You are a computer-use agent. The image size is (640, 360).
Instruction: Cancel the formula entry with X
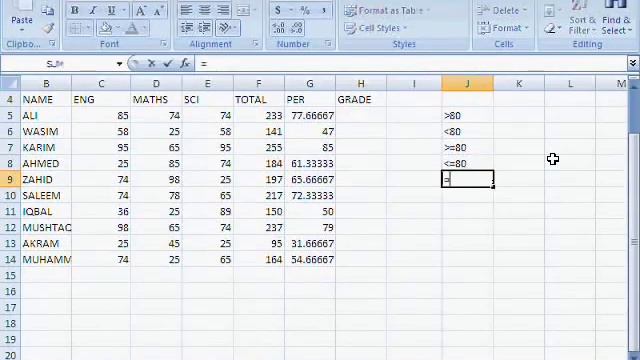coord(151,63)
